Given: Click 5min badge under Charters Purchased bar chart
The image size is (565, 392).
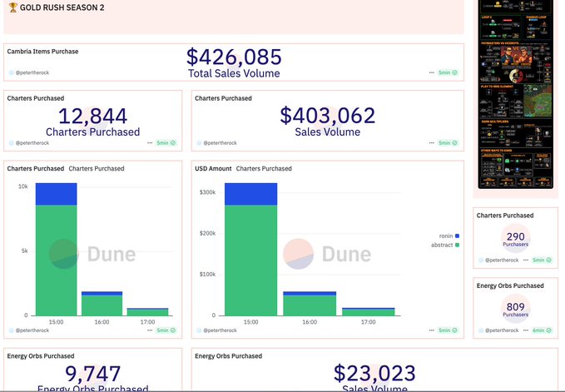Looking at the screenshot, I should (166, 330).
